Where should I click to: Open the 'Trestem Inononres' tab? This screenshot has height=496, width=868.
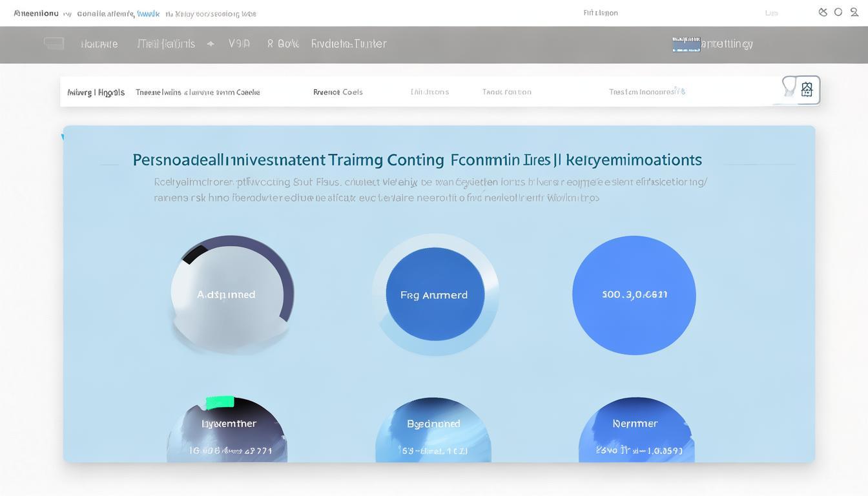[x=646, y=92]
